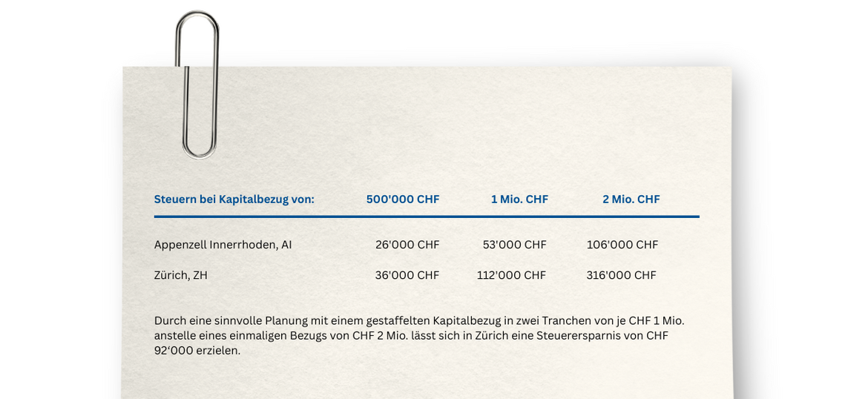Click the 112'000 CHF tax value
Image resolution: width=868 pixels, height=399 pixels.
point(511,275)
